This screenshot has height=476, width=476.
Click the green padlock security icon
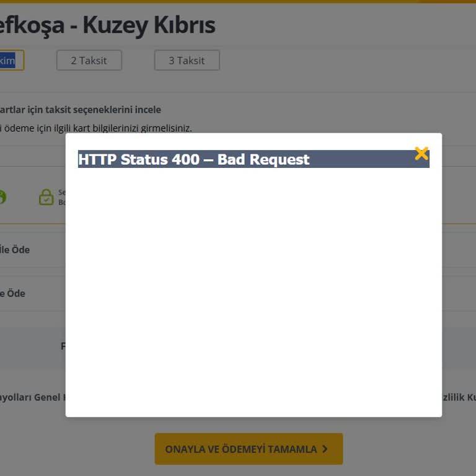click(46, 197)
